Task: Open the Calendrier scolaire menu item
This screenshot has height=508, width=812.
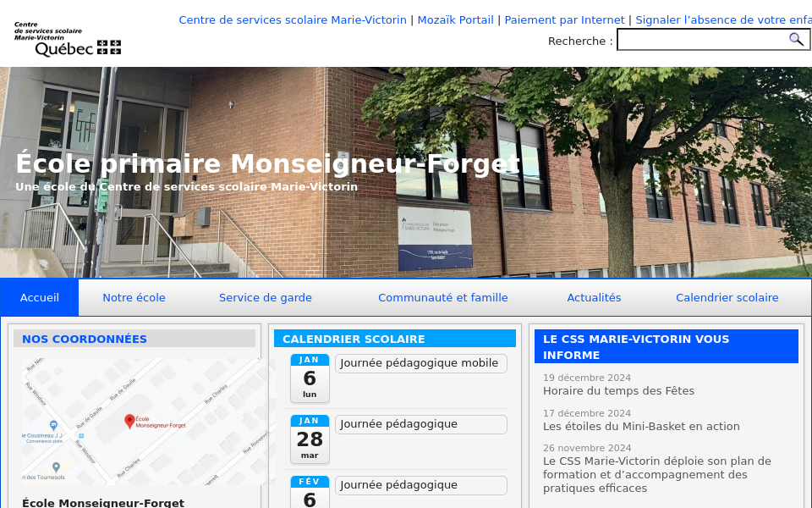Action: pyautogui.click(x=727, y=297)
